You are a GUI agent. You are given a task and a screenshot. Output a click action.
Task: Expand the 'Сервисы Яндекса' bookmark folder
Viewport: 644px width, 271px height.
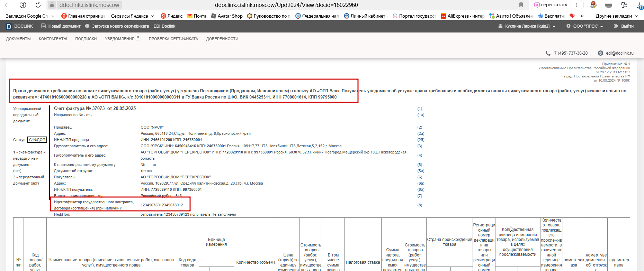[133, 16]
